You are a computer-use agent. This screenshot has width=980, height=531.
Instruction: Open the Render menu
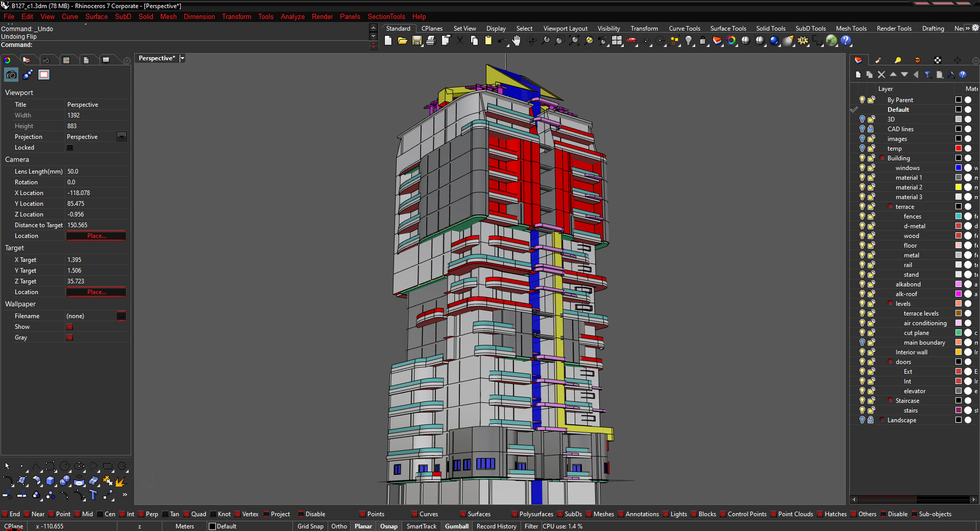point(322,16)
